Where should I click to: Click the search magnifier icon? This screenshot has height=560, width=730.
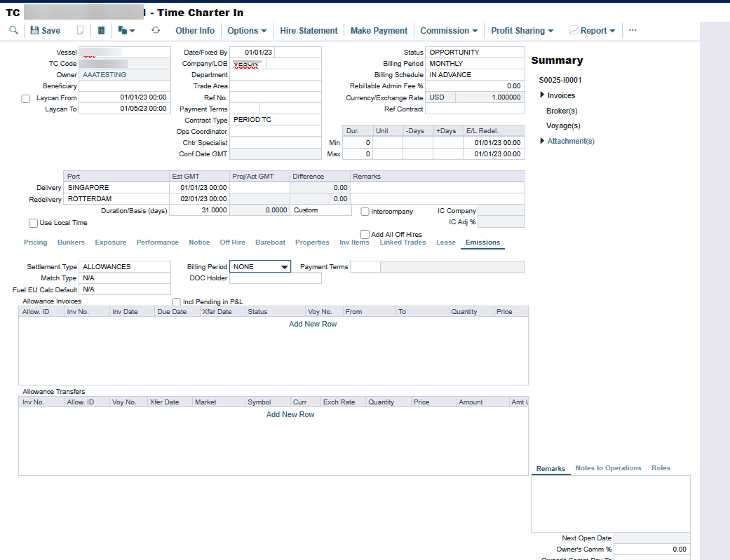(14, 30)
